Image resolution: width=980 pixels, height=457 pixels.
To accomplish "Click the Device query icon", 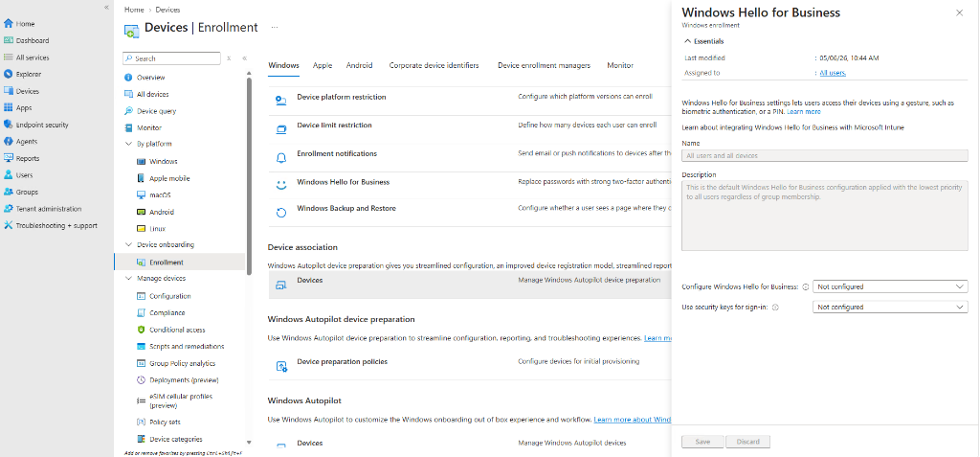I will pos(128,111).
